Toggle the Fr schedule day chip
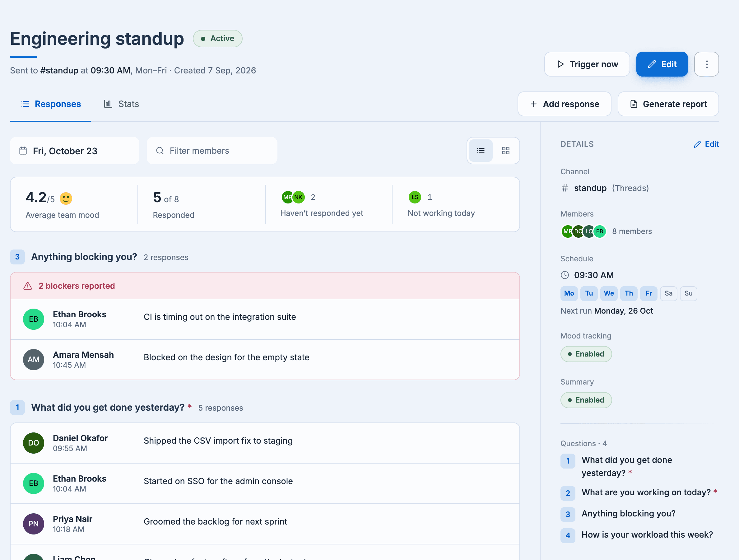This screenshot has width=739, height=560. (648, 293)
